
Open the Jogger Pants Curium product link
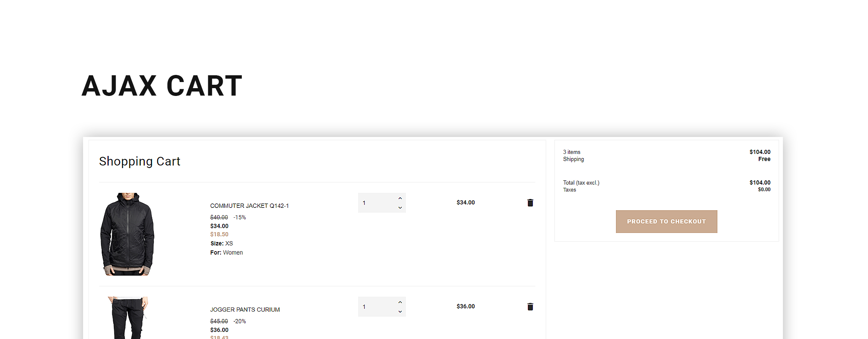pos(245,310)
